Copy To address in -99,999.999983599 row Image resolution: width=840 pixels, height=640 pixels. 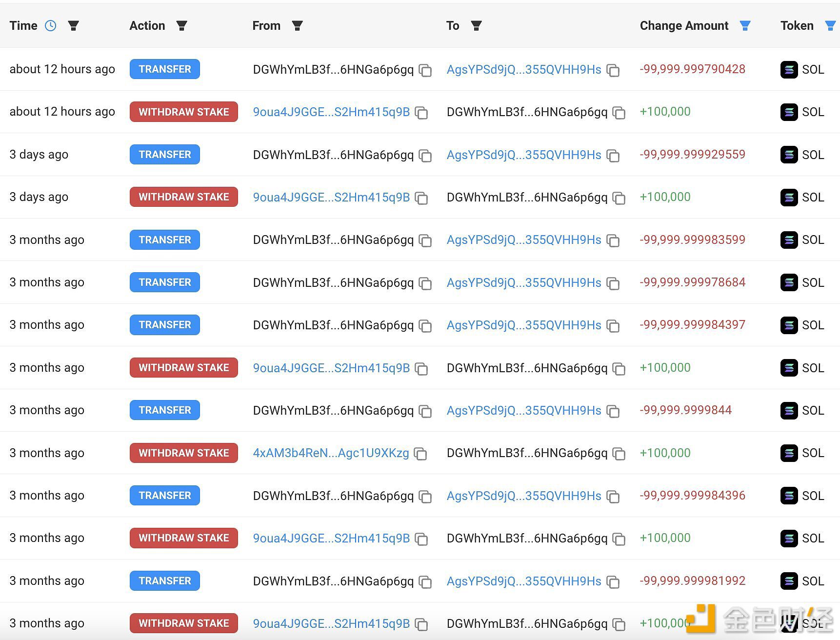point(613,240)
